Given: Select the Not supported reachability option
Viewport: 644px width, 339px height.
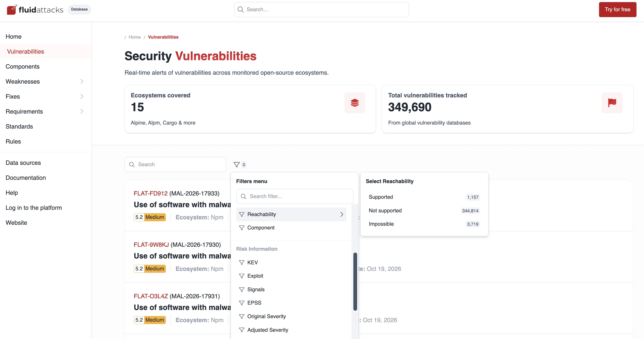Looking at the screenshot, I should coord(424,210).
